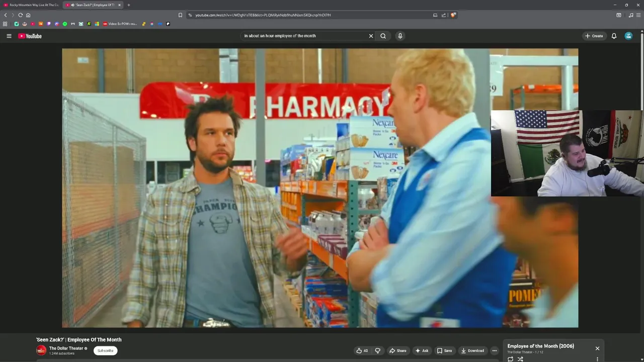Pause the video by clicking the player

coord(320,188)
